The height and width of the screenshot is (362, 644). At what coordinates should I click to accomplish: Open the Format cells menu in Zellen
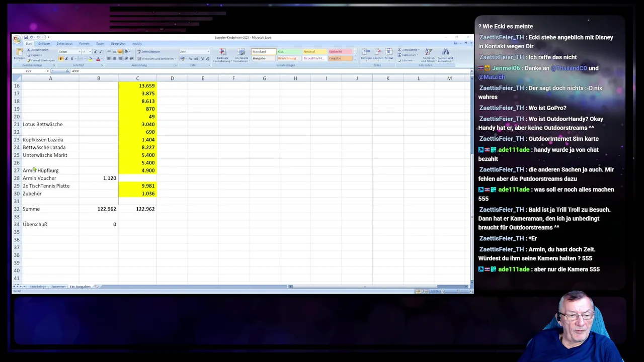click(x=389, y=56)
